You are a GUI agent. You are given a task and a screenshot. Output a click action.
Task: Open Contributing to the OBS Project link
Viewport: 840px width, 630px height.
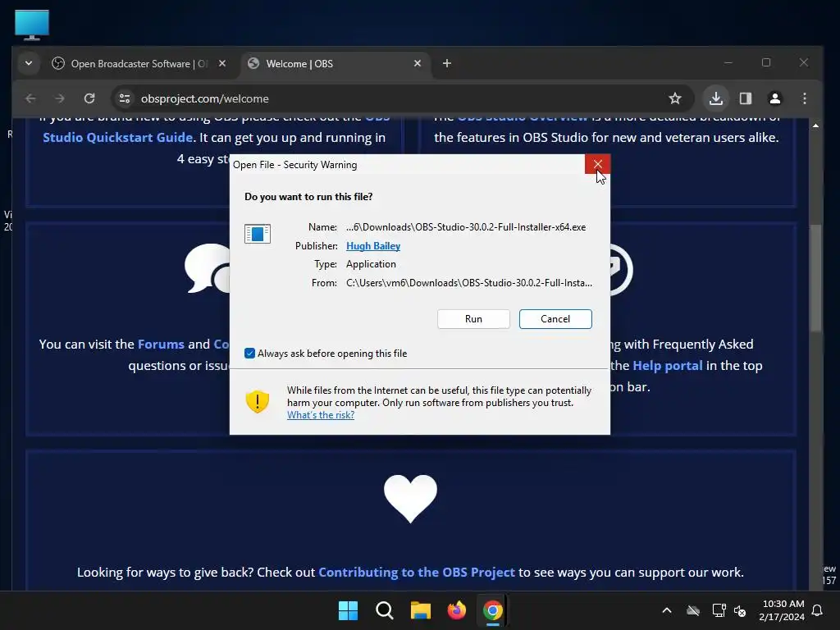(x=416, y=572)
